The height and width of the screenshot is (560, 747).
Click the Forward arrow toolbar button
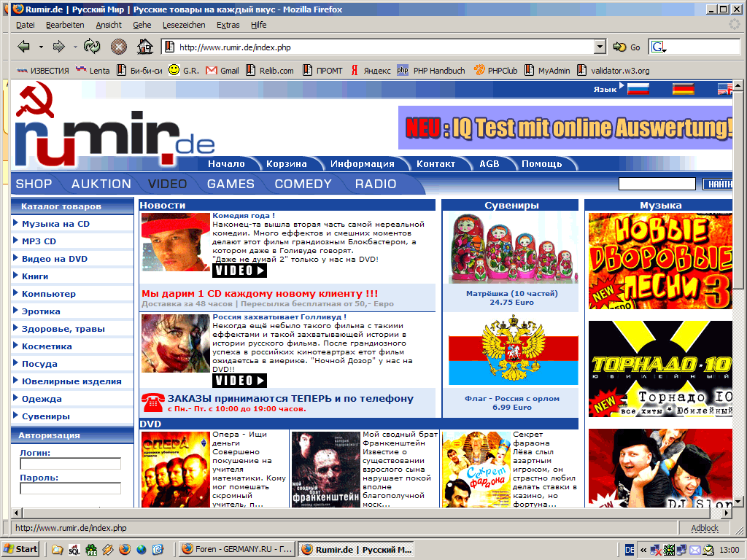(x=58, y=47)
